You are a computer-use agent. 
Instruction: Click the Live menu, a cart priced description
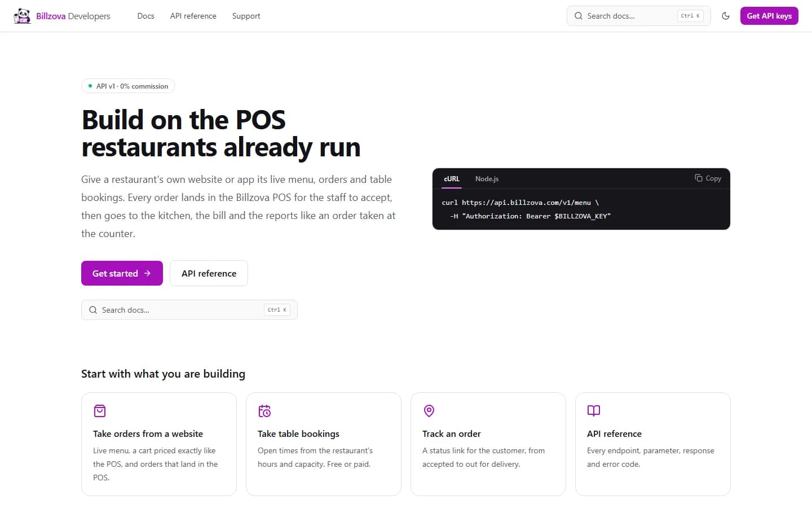156,464
